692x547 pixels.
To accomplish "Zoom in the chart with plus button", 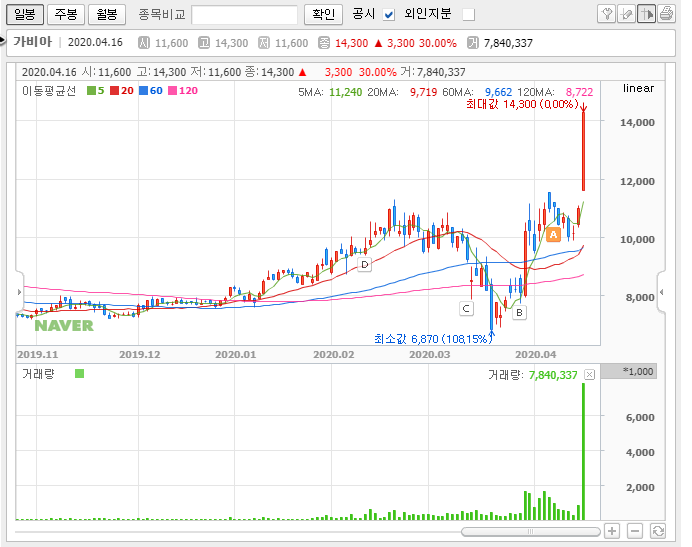I will pos(612,531).
